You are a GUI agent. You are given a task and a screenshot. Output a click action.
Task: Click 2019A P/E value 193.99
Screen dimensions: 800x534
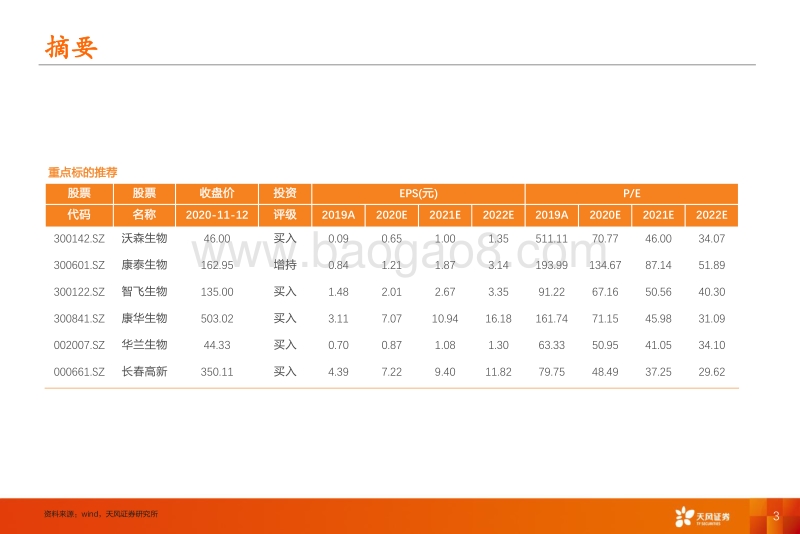click(x=552, y=265)
